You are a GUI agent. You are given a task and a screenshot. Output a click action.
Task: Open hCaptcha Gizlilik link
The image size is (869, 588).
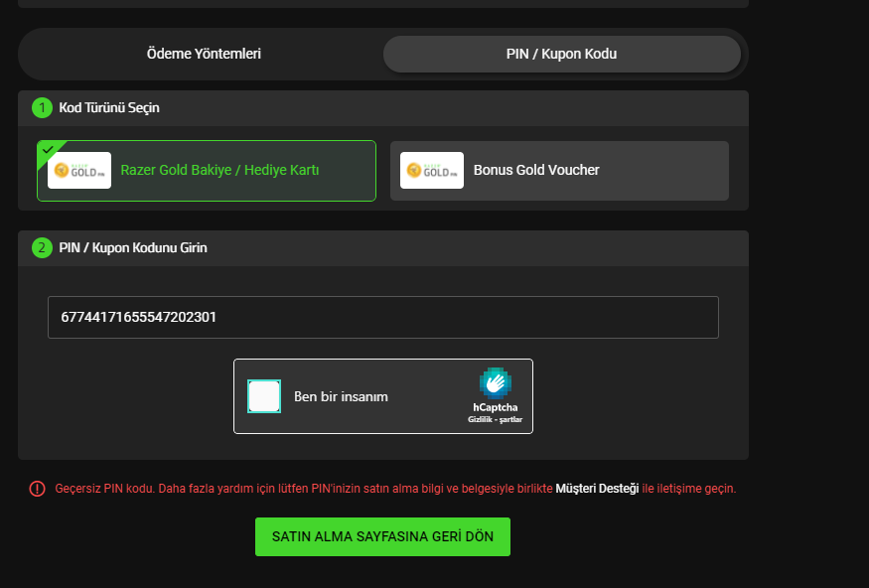(480, 419)
